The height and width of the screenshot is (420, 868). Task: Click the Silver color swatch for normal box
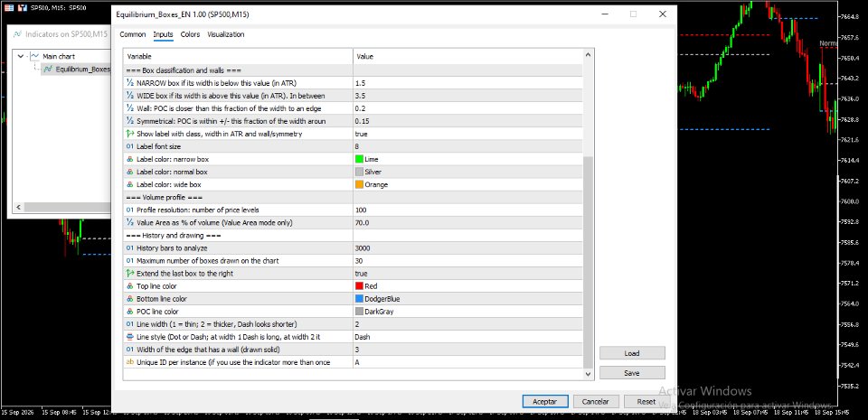(359, 172)
